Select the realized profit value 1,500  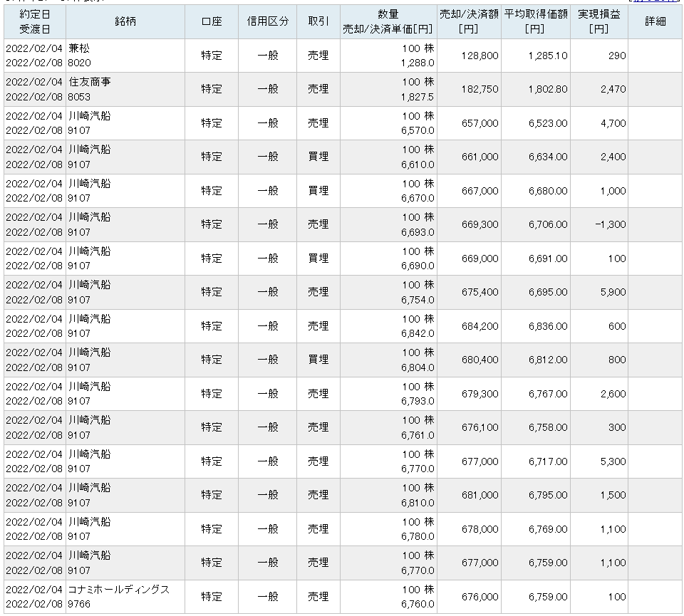tap(613, 495)
